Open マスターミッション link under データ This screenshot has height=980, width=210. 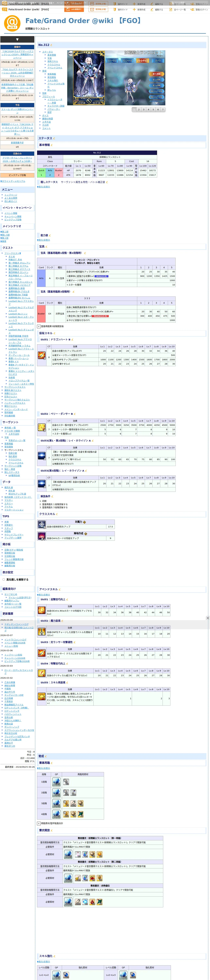coord(14,510)
